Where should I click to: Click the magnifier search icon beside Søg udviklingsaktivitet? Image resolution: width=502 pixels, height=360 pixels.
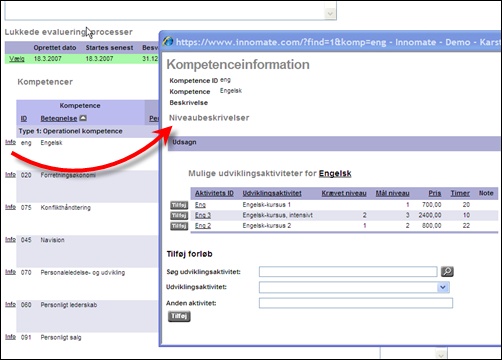click(447, 272)
